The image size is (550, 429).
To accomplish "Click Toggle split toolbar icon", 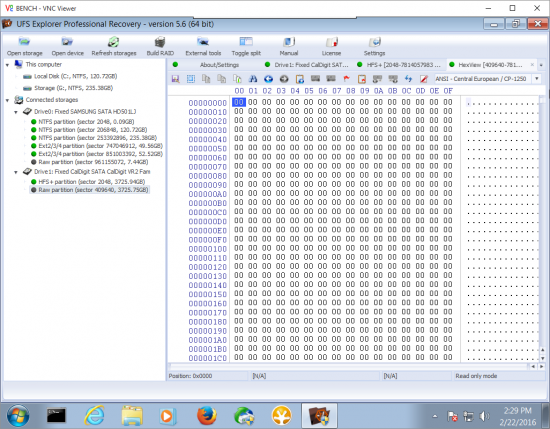I will (246, 46).
